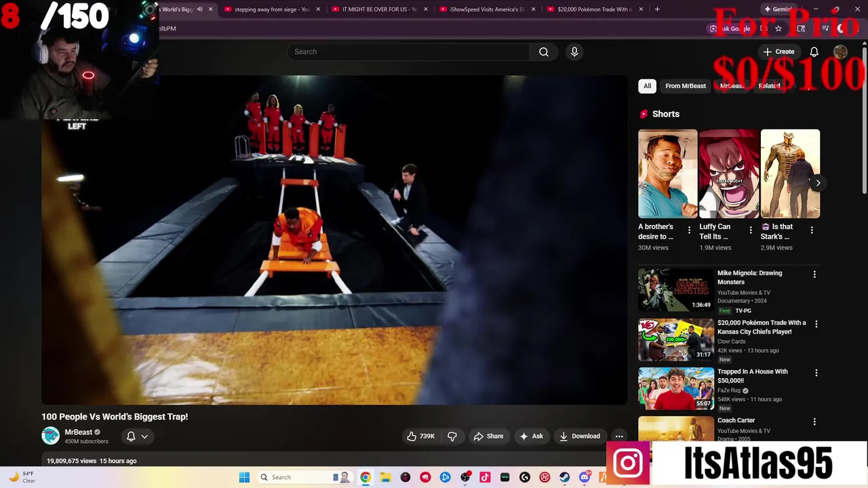Share the MrBeast video

coord(488,436)
